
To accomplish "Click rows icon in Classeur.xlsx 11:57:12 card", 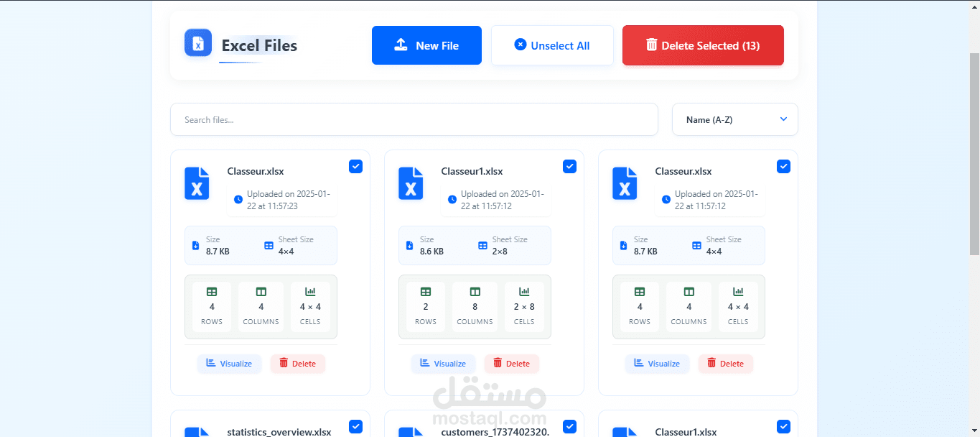I will pyautogui.click(x=640, y=292).
